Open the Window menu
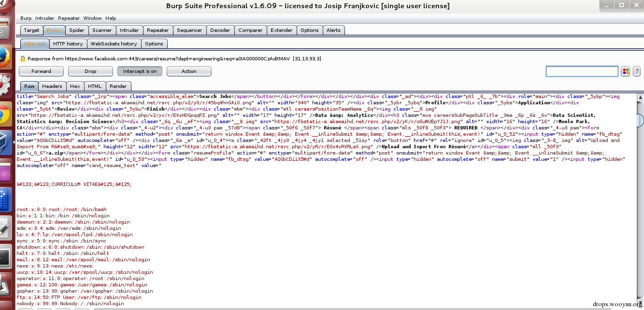Screen dimensions: 644x310 [x=93, y=18]
